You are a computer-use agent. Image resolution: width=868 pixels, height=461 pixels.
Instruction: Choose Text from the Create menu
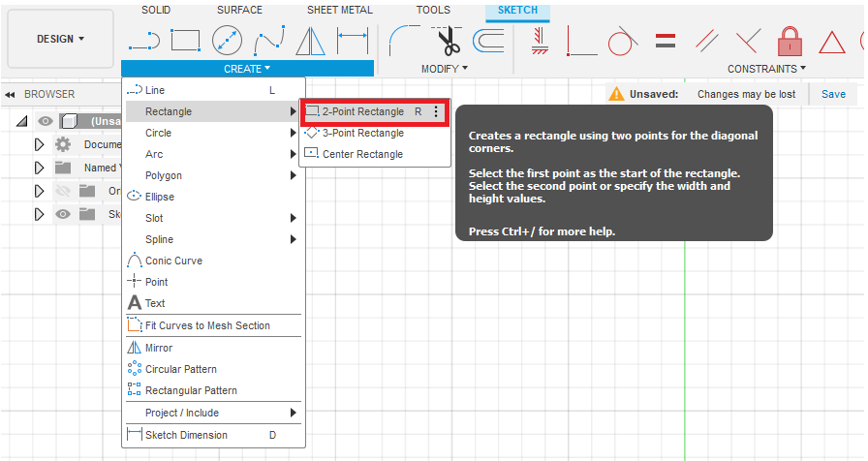pos(214,303)
